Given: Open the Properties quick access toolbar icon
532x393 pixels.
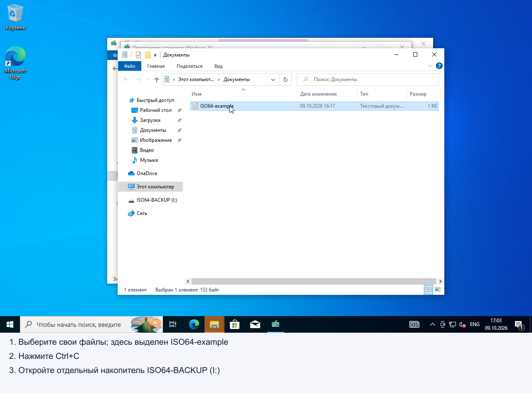Looking at the screenshot, I should (x=138, y=55).
